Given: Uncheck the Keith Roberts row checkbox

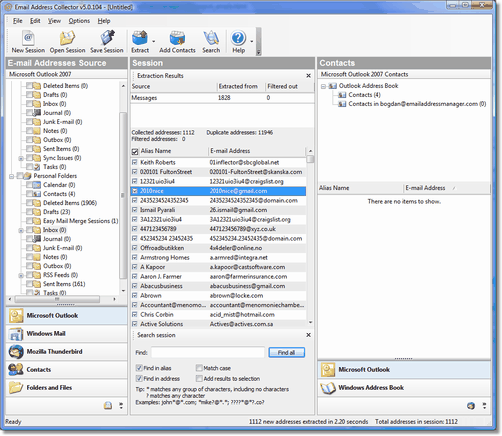Looking at the screenshot, I should 135,162.
